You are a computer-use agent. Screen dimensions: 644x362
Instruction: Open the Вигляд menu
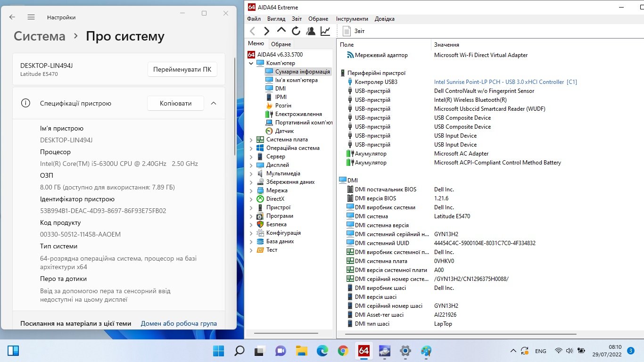point(276,19)
